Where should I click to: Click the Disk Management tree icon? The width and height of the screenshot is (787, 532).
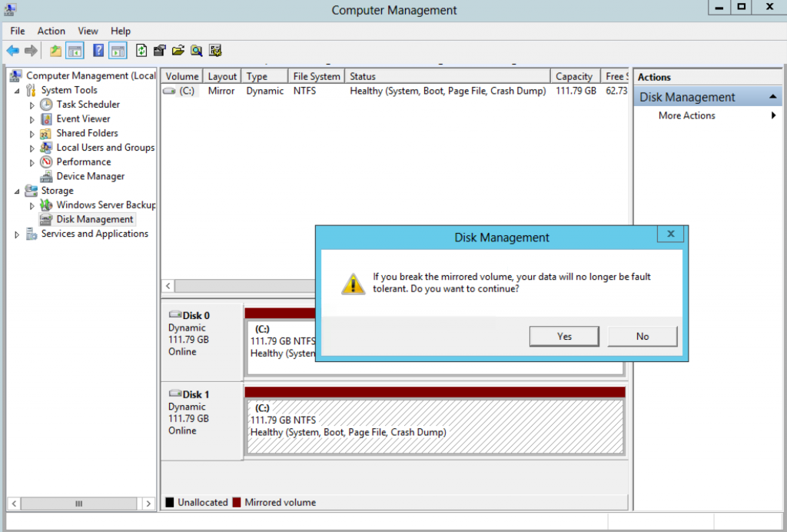(x=46, y=219)
